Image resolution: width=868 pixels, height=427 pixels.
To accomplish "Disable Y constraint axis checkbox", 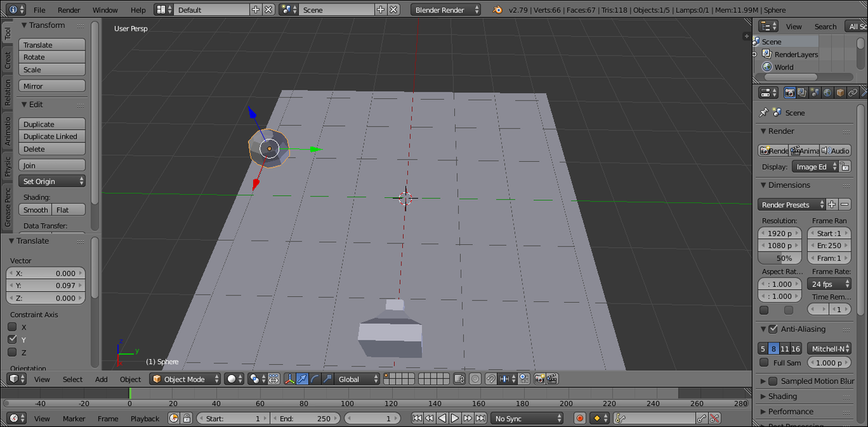I will coord(12,339).
